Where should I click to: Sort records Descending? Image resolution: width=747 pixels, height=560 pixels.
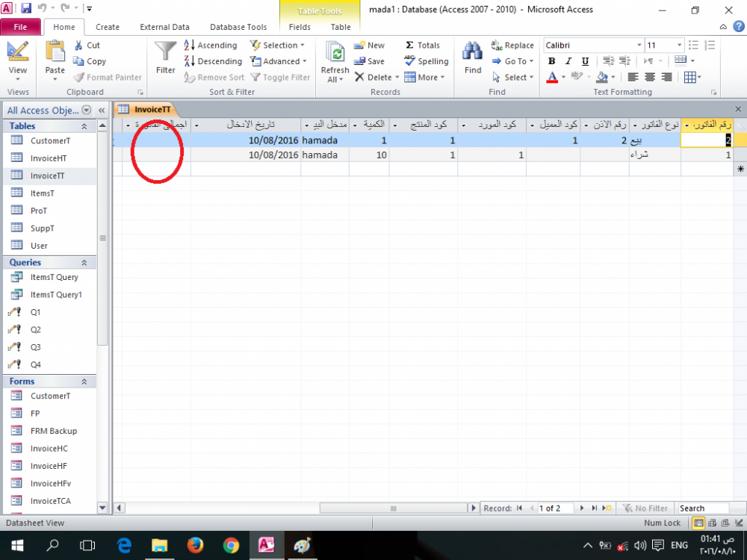[x=213, y=61]
